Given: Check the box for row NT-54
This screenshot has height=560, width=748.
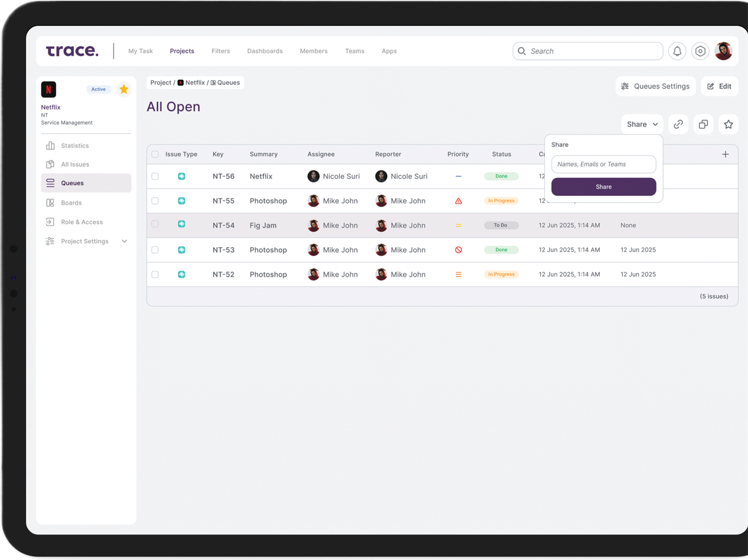Looking at the screenshot, I should pos(155,224).
